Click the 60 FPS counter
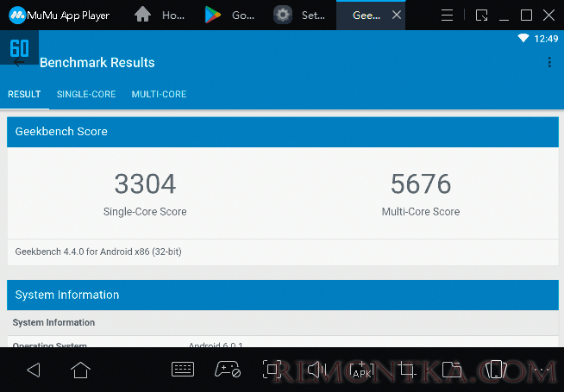 [20, 48]
